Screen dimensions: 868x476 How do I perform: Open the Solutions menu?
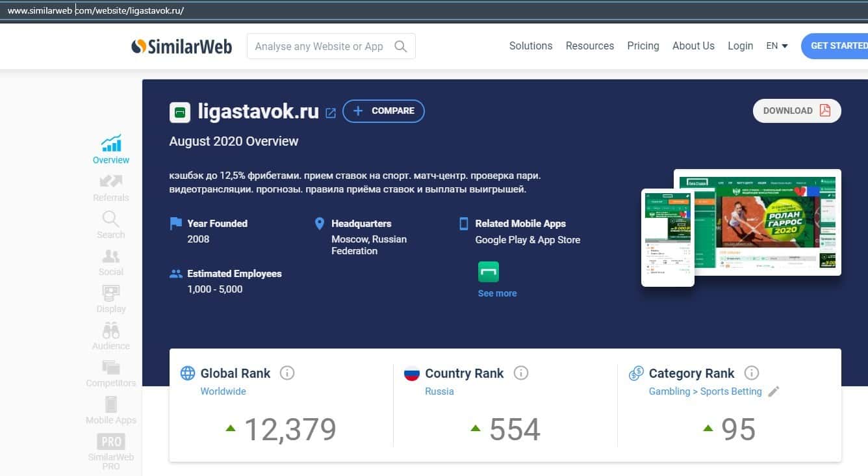point(531,46)
